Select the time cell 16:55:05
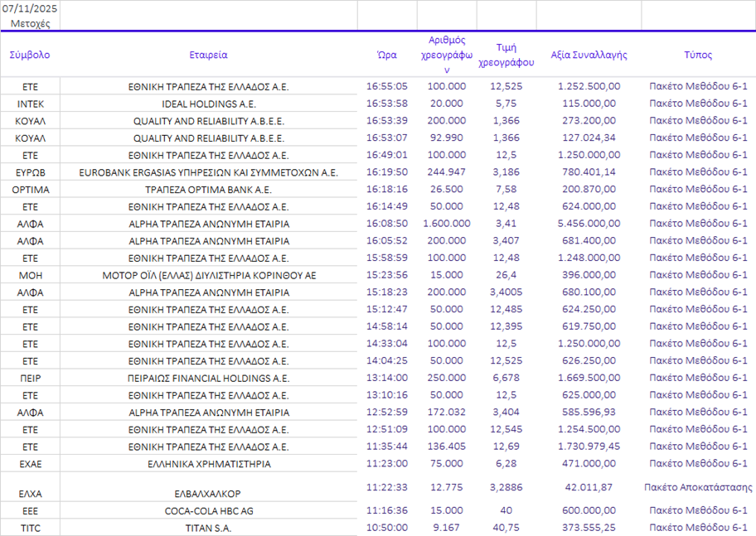 pyautogui.click(x=386, y=86)
